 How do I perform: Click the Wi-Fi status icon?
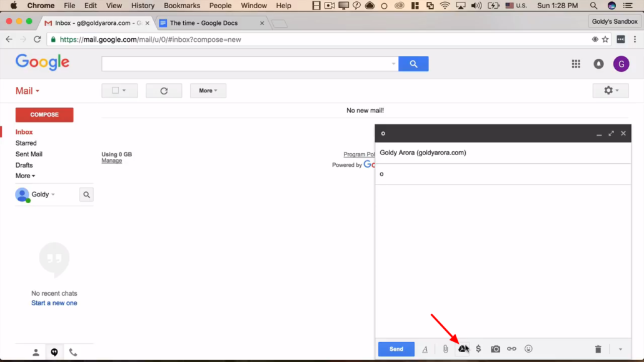[445, 6]
